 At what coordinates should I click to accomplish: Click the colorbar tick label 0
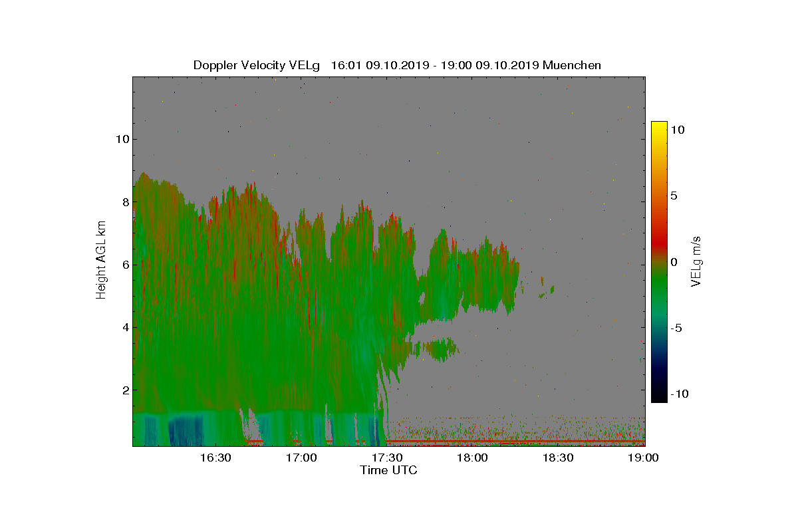(x=674, y=262)
